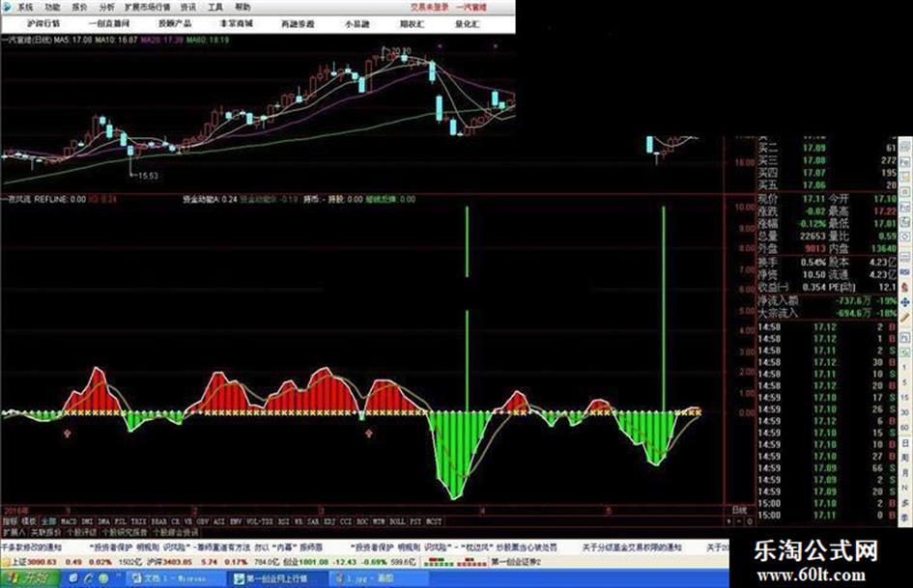The image size is (913, 588).
Task: Open the 资讯 menu
Action: [x=188, y=7]
